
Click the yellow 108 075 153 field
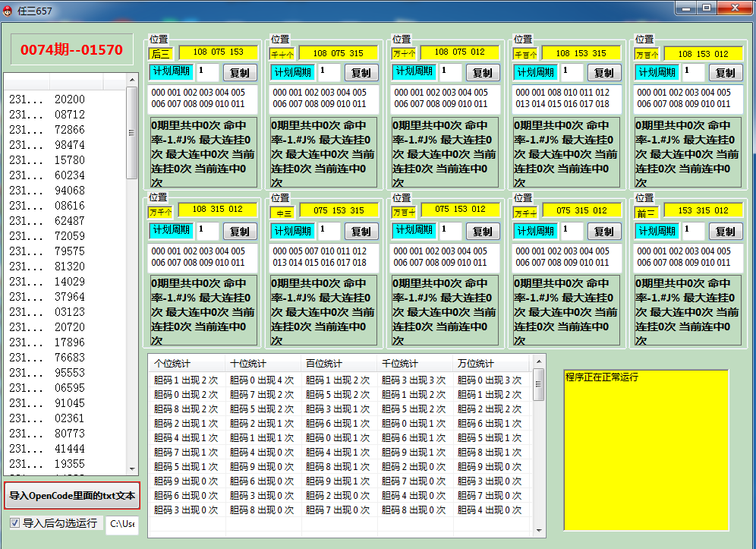point(218,52)
